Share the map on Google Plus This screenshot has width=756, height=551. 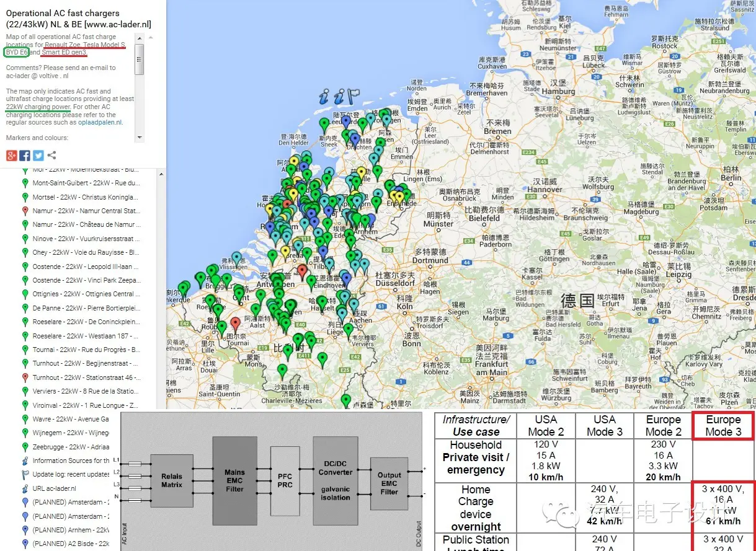pyautogui.click(x=11, y=156)
